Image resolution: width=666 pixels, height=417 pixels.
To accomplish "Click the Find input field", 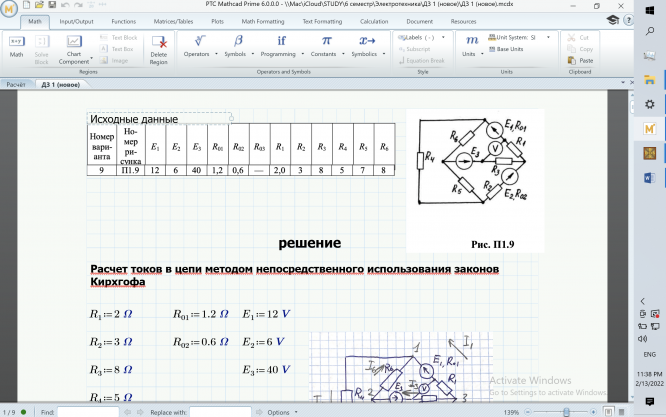I will click(x=88, y=411).
